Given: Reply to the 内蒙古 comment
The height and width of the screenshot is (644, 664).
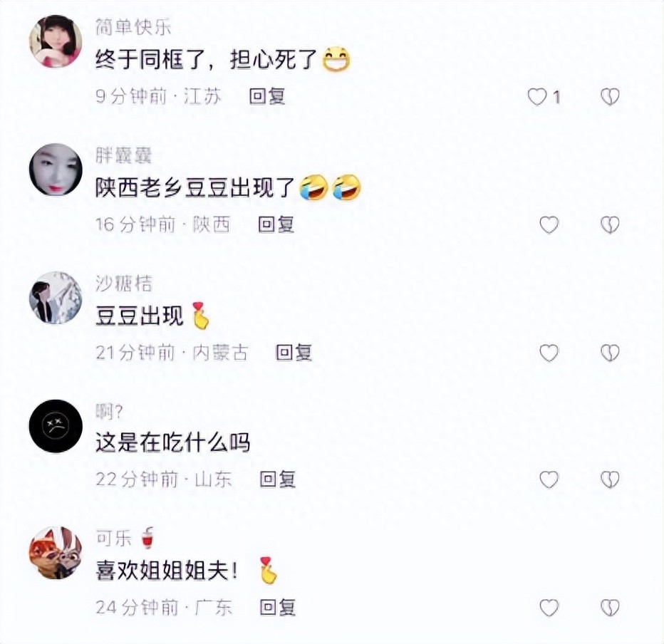Looking at the screenshot, I should 294,352.
